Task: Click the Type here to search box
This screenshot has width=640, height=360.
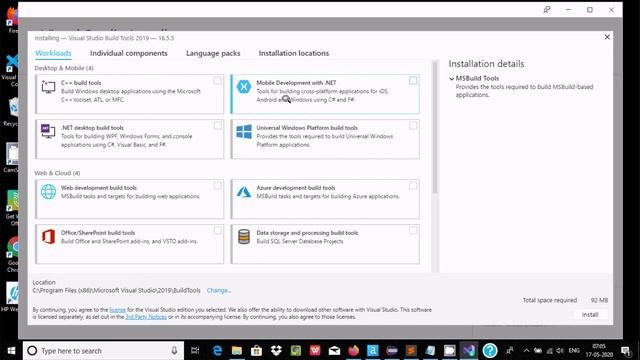Action: (103, 351)
